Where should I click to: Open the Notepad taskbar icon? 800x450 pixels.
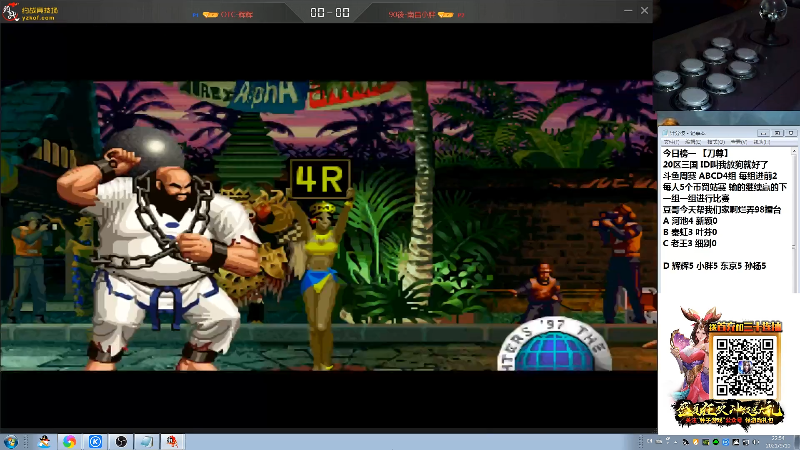(x=147, y=442)
